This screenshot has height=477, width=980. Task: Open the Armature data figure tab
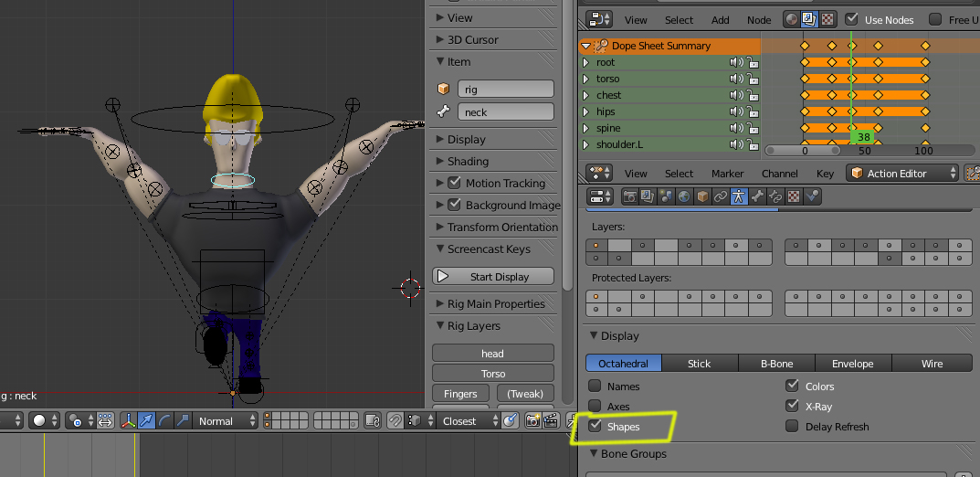point(738,196)
